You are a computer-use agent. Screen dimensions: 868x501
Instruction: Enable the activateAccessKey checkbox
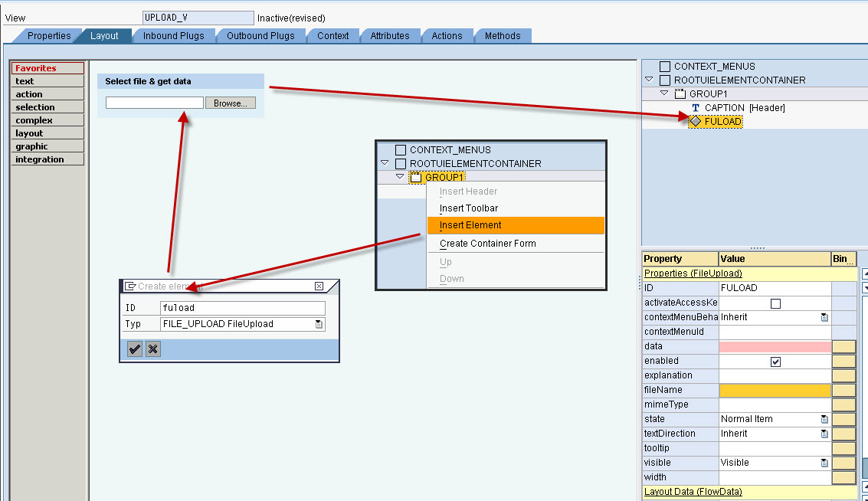(x=775, y=303)
